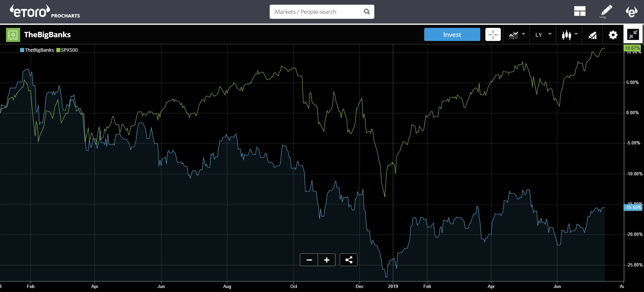
Task: Click the blue Invest button
Action: coord(452,35)
